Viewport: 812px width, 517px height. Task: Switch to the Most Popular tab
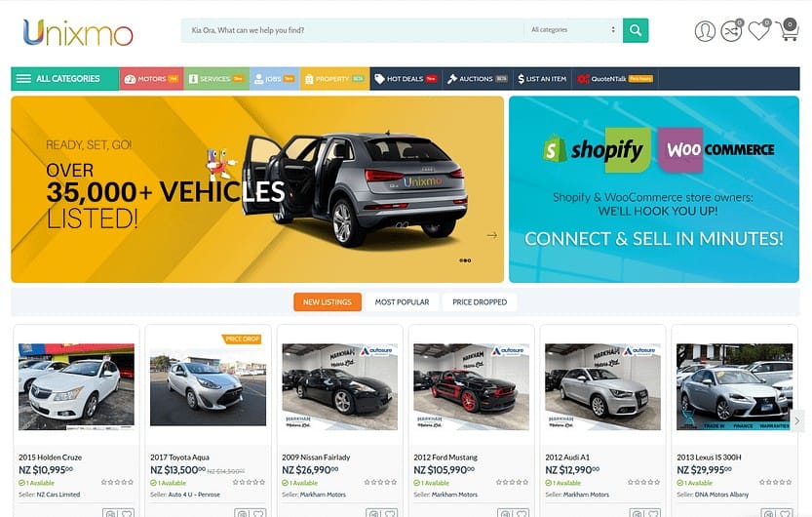pos(402,302)
